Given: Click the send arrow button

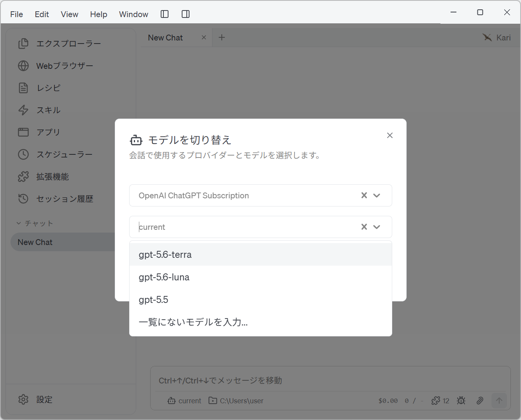Looking at the screenshot, I should pyautogui.click(x=499, y=401).
